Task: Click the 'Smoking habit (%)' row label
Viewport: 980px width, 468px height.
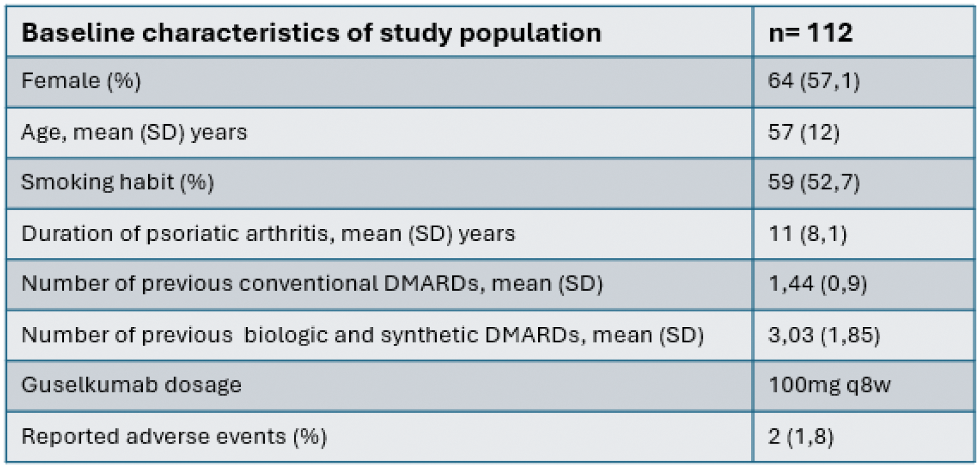Action: pos(118,182)
